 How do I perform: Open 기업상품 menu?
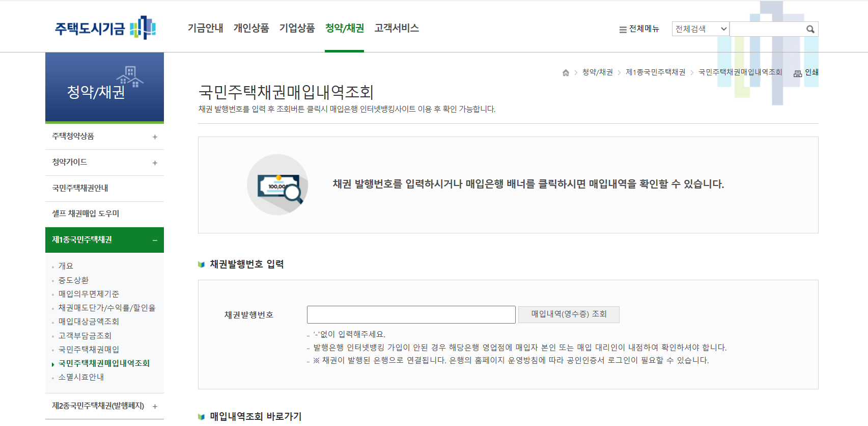[x=297, y=28]
